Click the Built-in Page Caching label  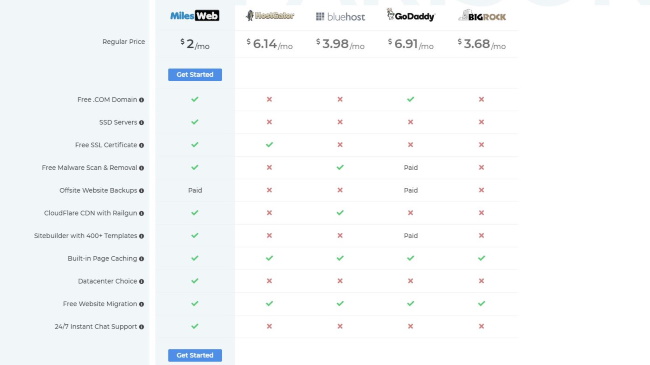(102, 258)
